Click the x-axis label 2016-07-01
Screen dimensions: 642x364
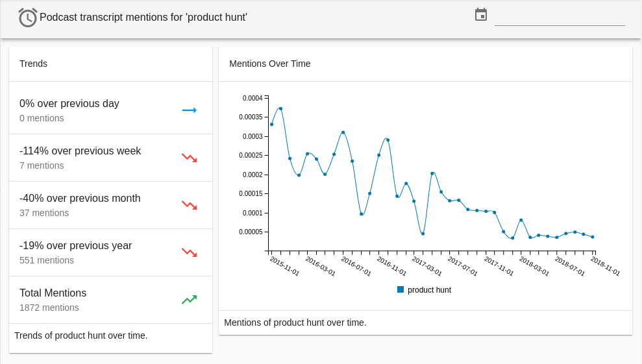[356, 266]
